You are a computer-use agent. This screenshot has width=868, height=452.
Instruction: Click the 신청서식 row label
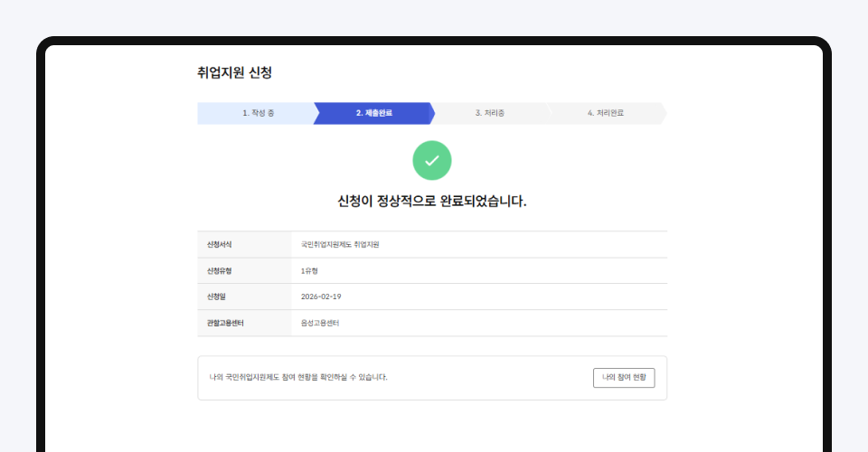click(x=220, y=245)
